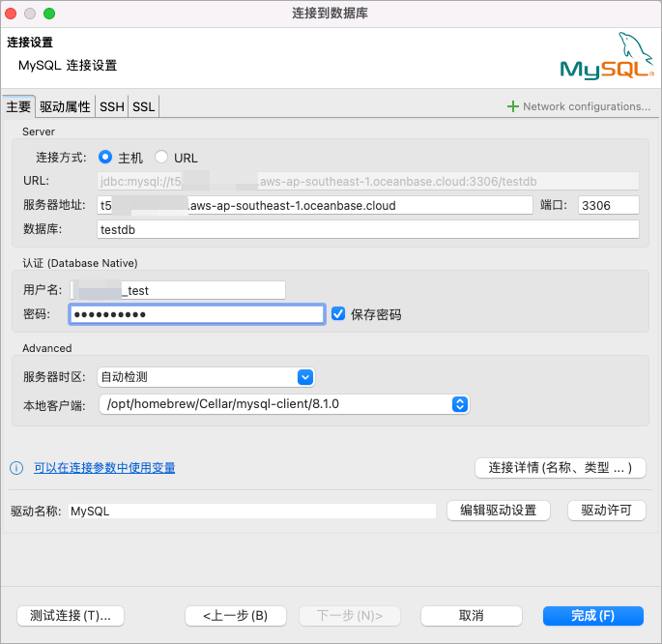Click the 连接到数据库 window title
The height and width of the screenshot is (644, 662).
coord(330,14)
